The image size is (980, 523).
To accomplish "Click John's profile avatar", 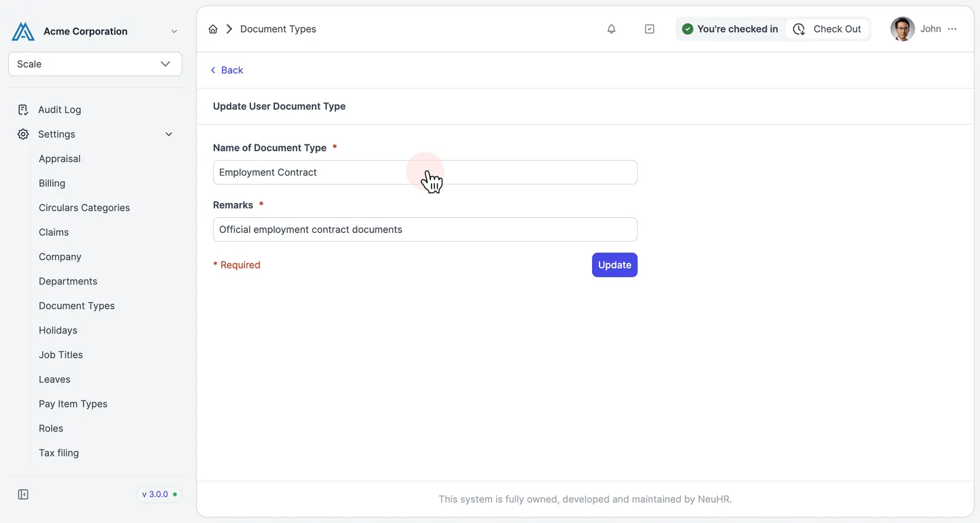I will tap(902, 29).
